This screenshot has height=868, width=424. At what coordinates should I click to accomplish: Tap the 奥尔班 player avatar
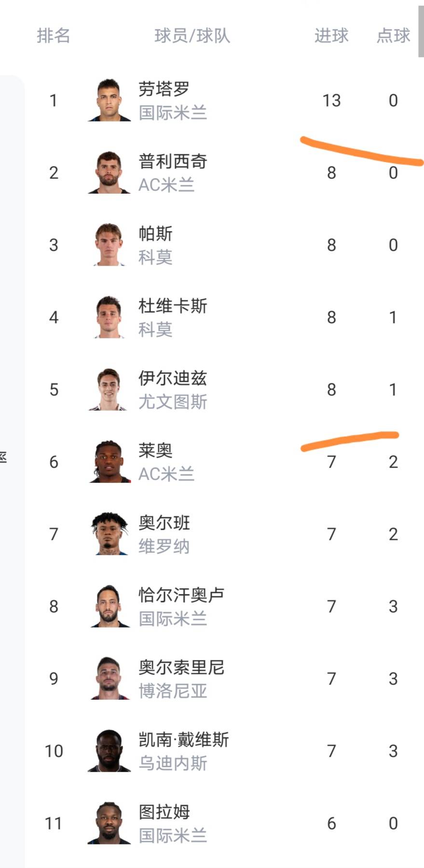click(x=109, y=534)
